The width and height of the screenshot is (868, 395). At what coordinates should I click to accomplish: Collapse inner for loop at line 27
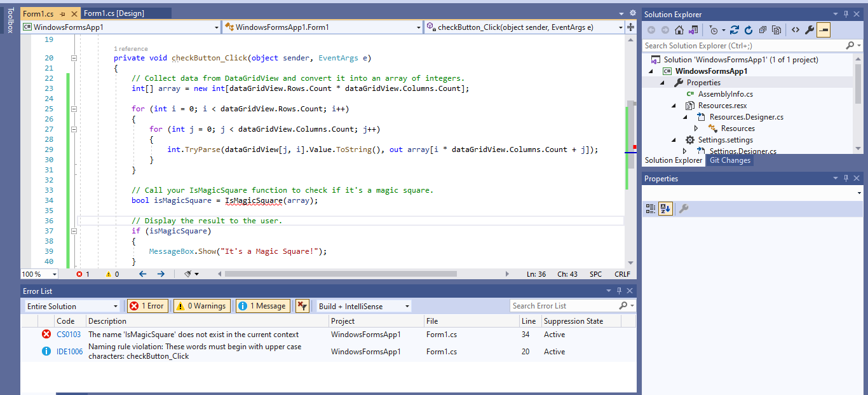74,129
